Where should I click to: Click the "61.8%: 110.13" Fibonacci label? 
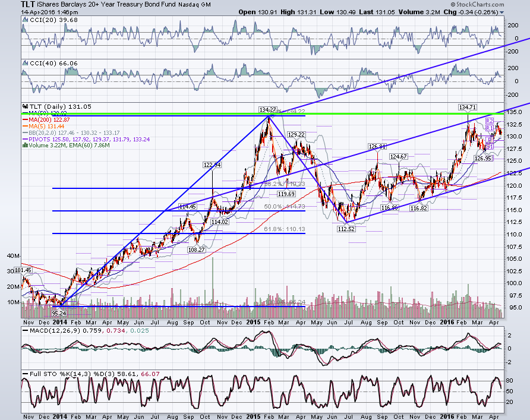click(x=285, y=229)
